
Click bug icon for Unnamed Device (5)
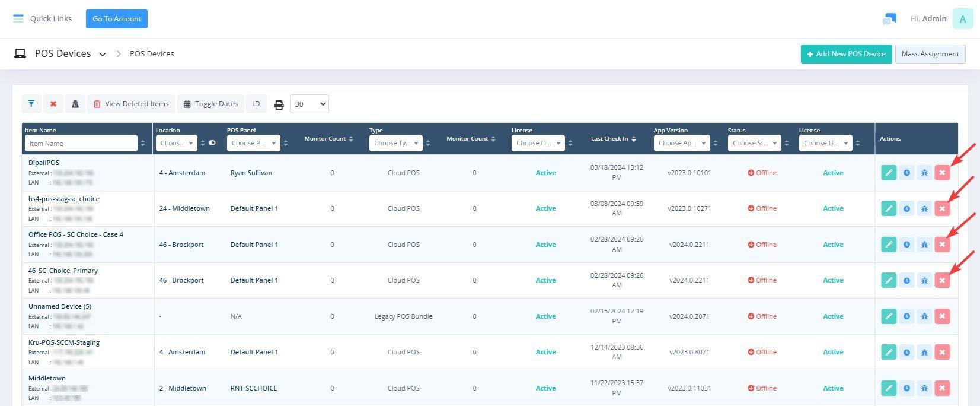(x=924, y=316)
